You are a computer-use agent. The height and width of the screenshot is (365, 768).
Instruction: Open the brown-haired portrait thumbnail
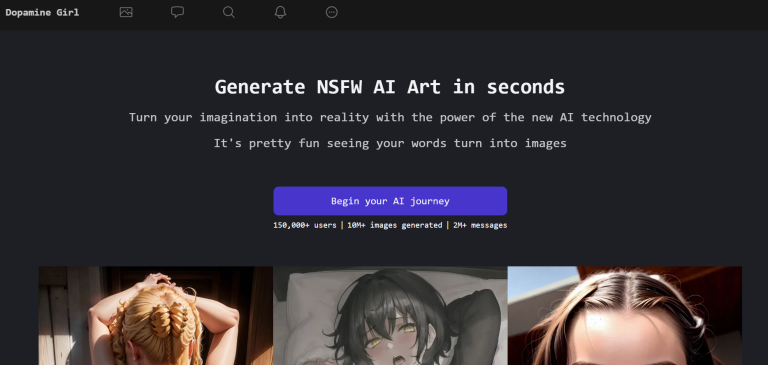pos(624,316)
